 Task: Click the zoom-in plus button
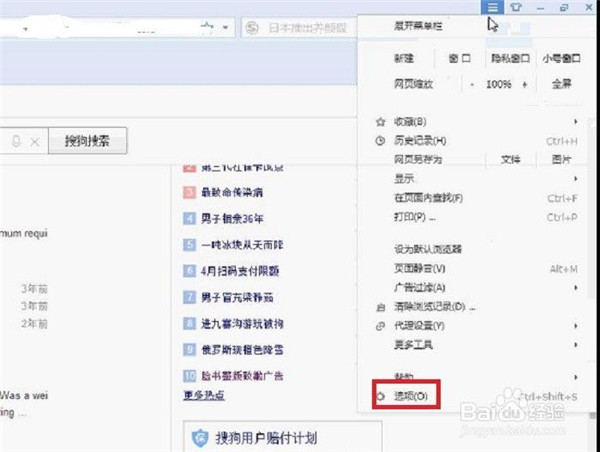527,86
